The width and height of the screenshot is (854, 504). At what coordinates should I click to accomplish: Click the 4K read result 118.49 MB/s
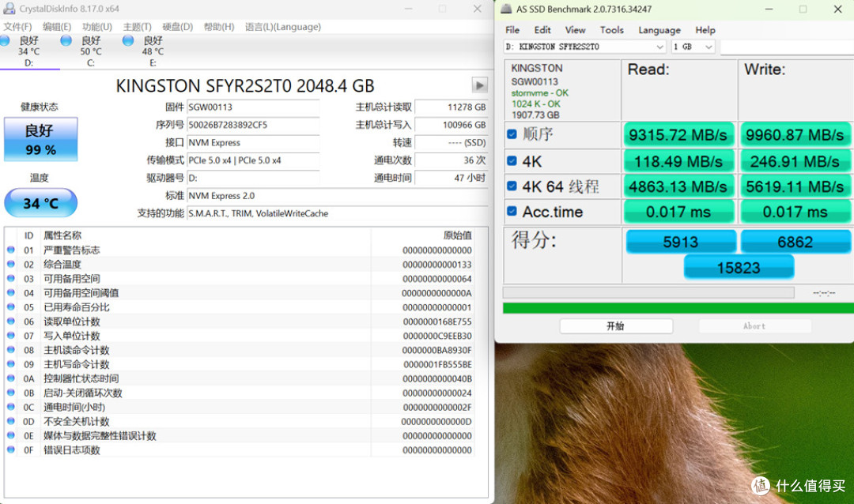678,161
